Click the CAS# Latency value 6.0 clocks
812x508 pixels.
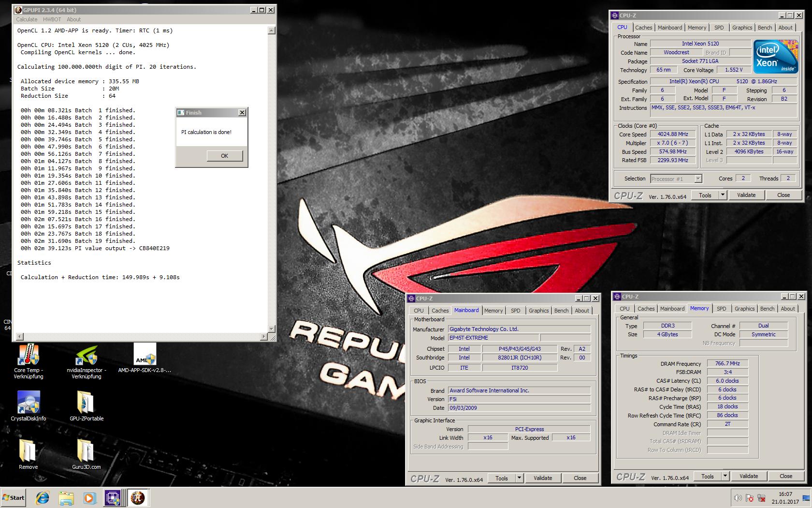pos(727,381)
